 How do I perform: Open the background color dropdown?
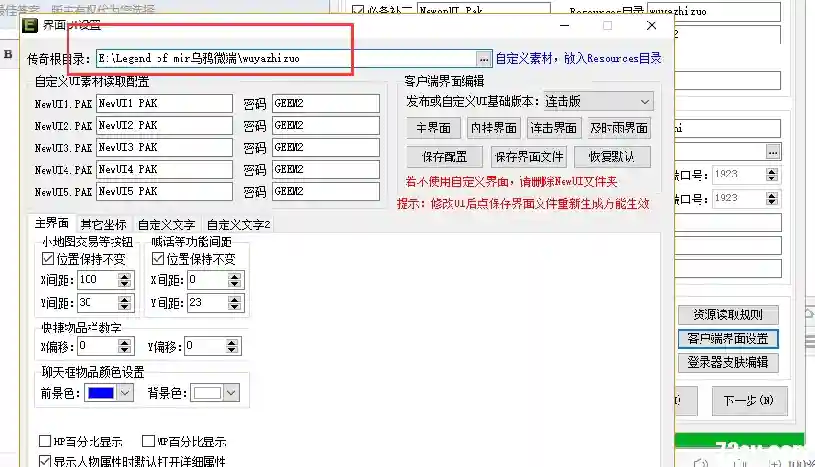(x=231, y=393)
